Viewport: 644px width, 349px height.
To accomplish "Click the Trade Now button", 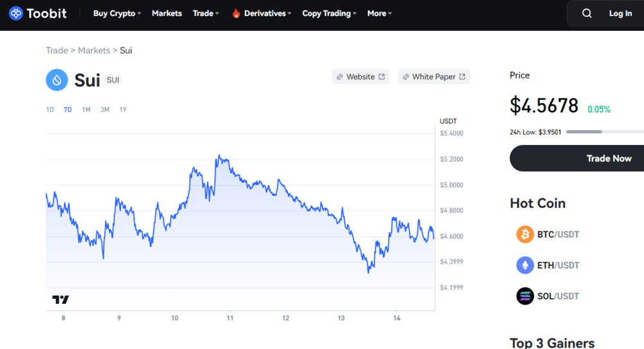I will tap(576, 158).
